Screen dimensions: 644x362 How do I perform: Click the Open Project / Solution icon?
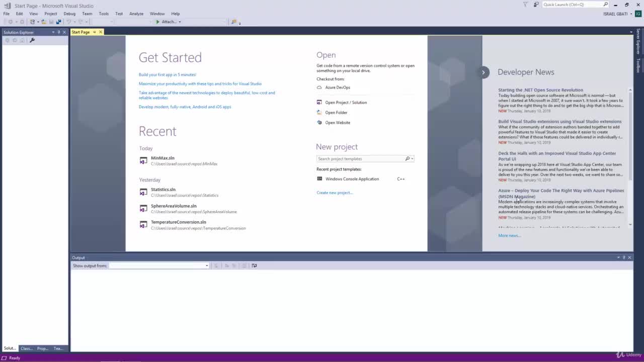[319, 103]
